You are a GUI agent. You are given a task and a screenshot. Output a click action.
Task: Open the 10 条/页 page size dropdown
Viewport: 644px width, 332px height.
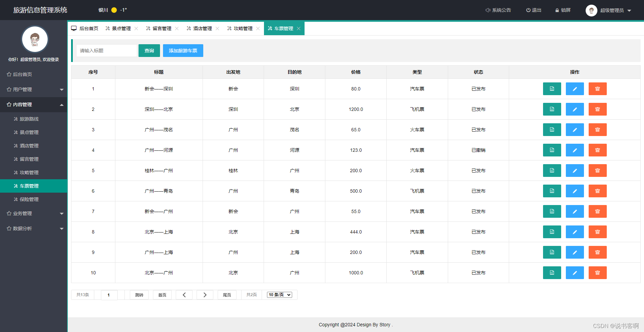coord(279,295)
